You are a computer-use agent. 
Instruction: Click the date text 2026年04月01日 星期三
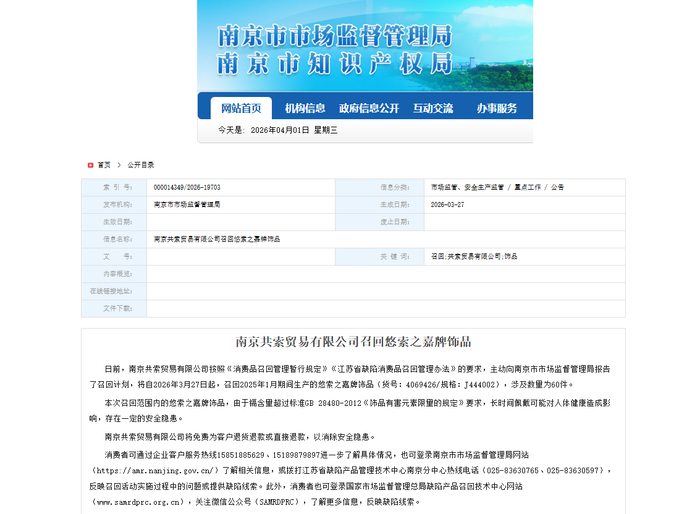[294, 130]
